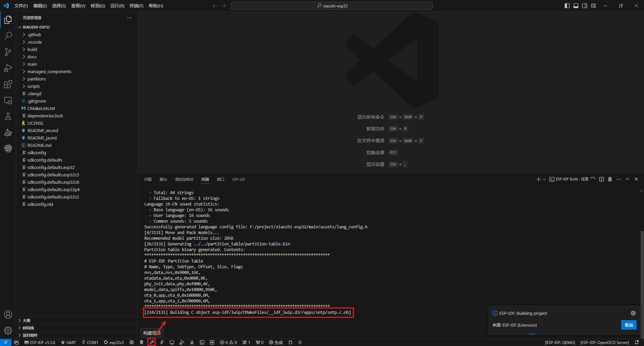
Task: Erase flash using the flame icon
Action: click(x=192, y=342)
